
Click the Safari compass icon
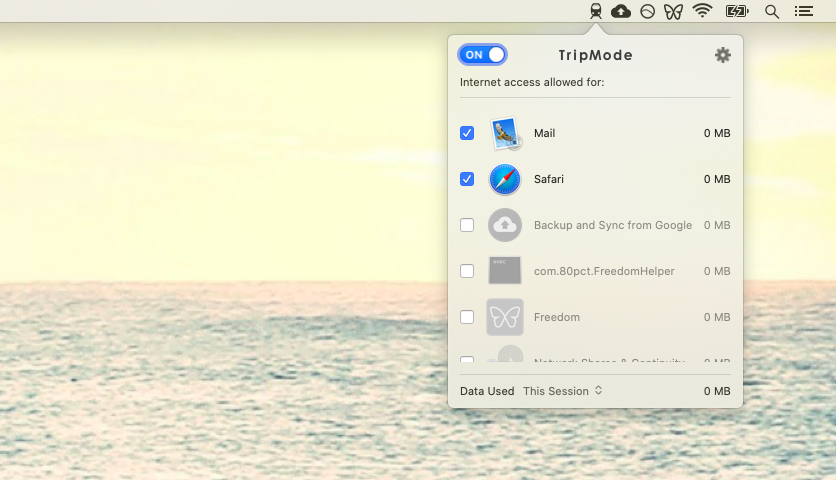point(505,179)
